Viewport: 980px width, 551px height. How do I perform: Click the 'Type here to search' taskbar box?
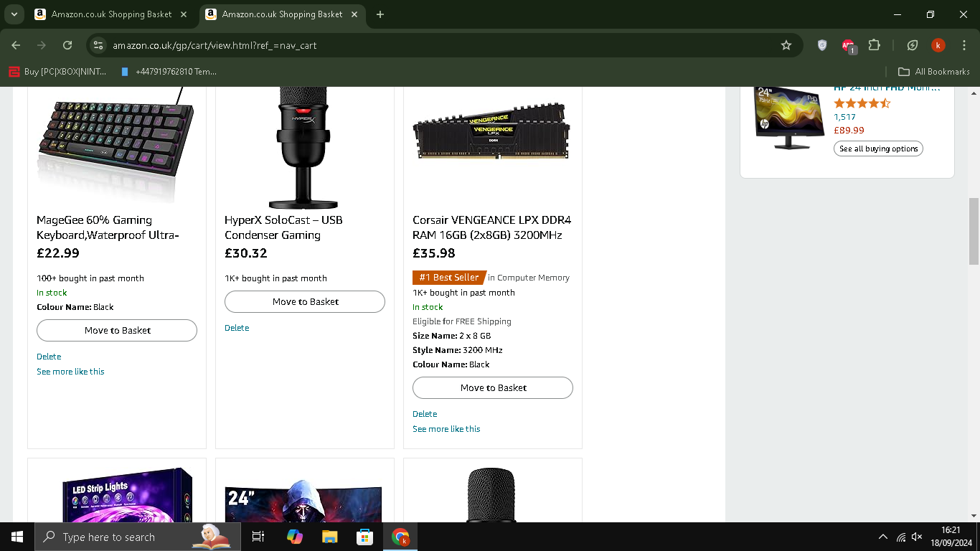pyautogui.click(x=137, y=537)
